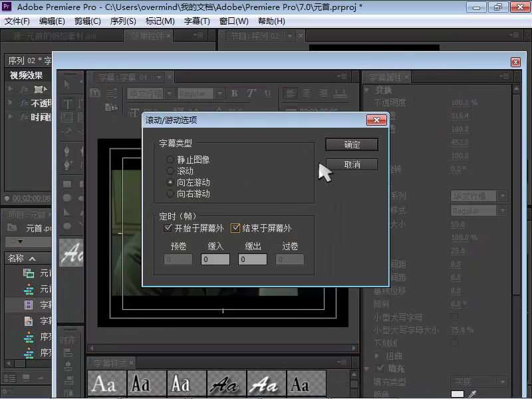Viewport: 532px width, 399px height.
Task: Open the font family dropdown in the title toolbar
Action: (x=170, y=94)
